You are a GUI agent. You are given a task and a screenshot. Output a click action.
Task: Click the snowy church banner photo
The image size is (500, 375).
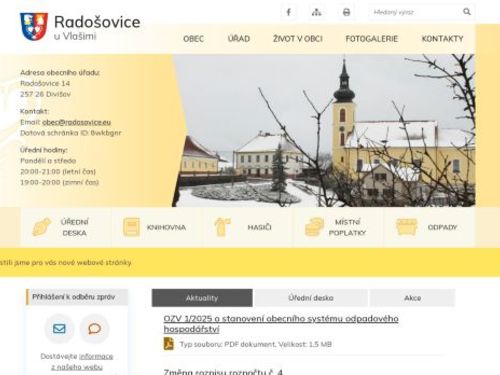point(325,130)
